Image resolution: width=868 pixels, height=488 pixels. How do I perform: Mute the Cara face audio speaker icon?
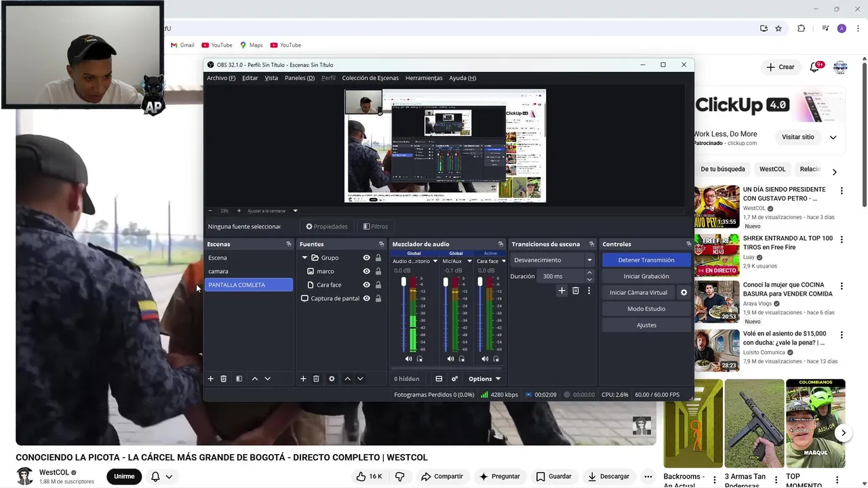click(x=484, y=359)
